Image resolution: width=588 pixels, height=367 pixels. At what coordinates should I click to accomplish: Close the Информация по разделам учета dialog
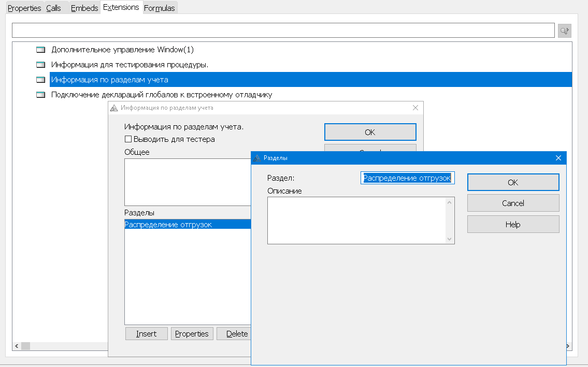pos(415,108)
